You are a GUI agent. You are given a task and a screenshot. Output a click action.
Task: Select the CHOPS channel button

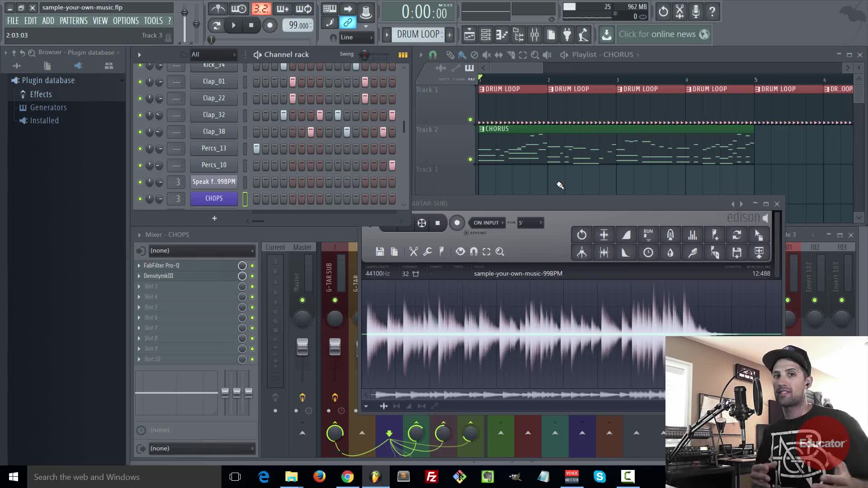point(214,198)
